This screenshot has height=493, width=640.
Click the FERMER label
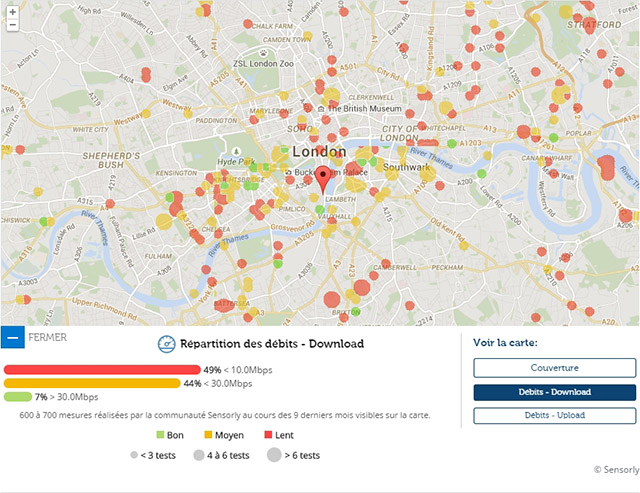point(47,338)
